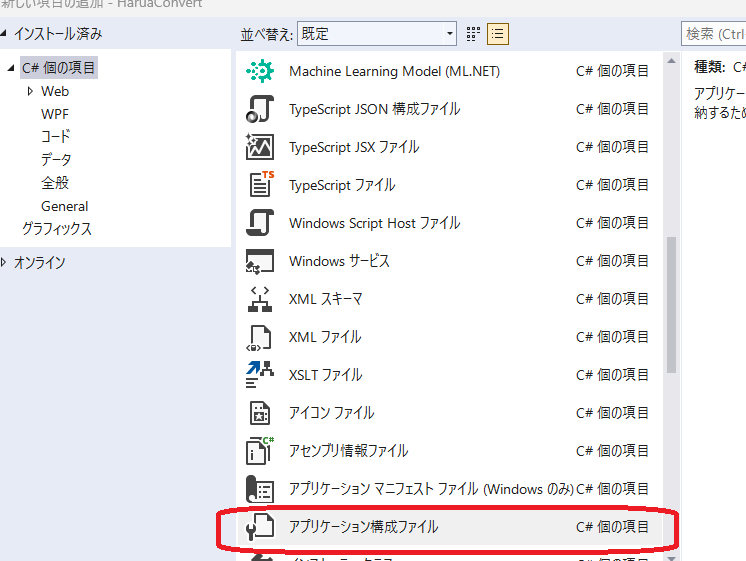Image resolution: width=746 pixels, height=561 pixels.
Task: Select the インストール済み header
Action: point(58,33)
